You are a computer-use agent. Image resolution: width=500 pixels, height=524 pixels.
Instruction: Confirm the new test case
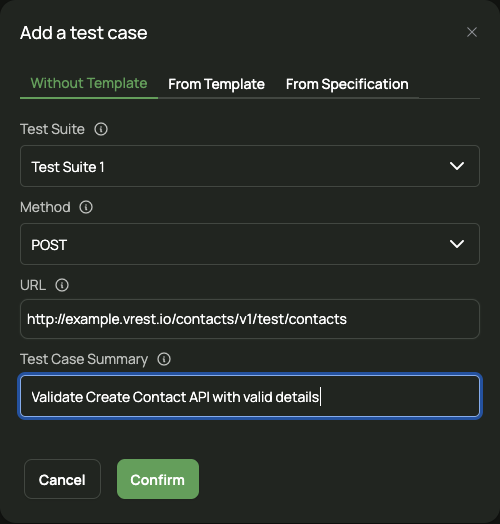[158, 479]
